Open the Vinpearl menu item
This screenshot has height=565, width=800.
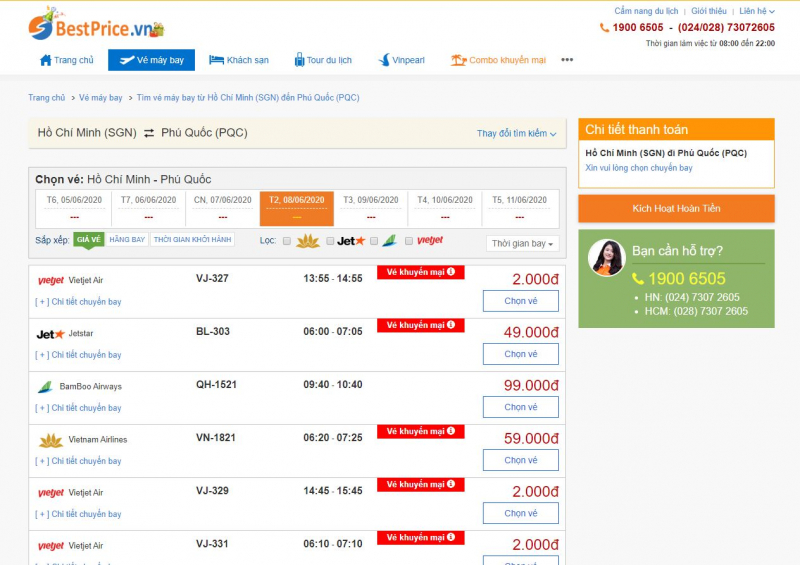pos(402,60)
